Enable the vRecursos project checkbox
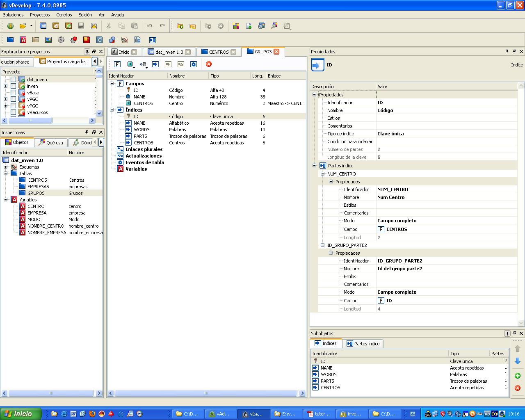 [x=14, y=112]
